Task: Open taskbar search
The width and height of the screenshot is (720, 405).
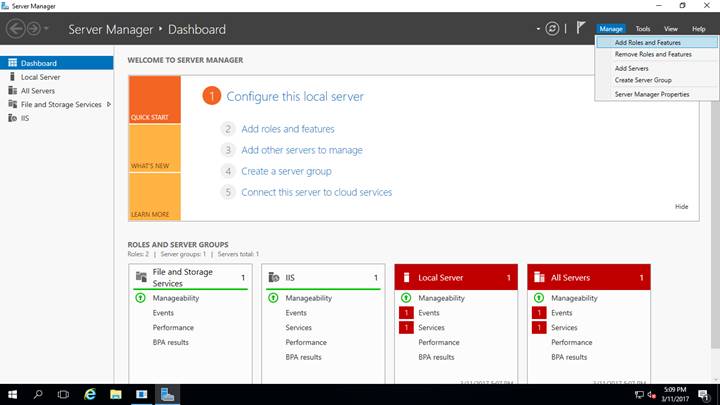Action: point(38,394)
